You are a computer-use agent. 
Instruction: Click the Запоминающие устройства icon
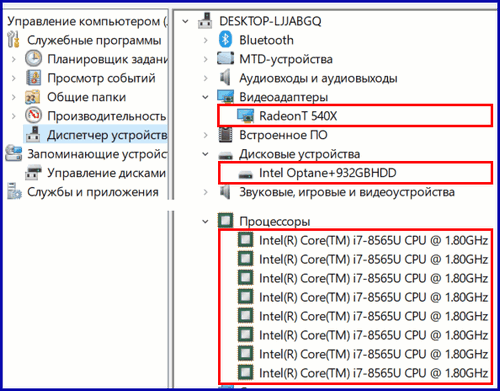click(x=13, y=153)
